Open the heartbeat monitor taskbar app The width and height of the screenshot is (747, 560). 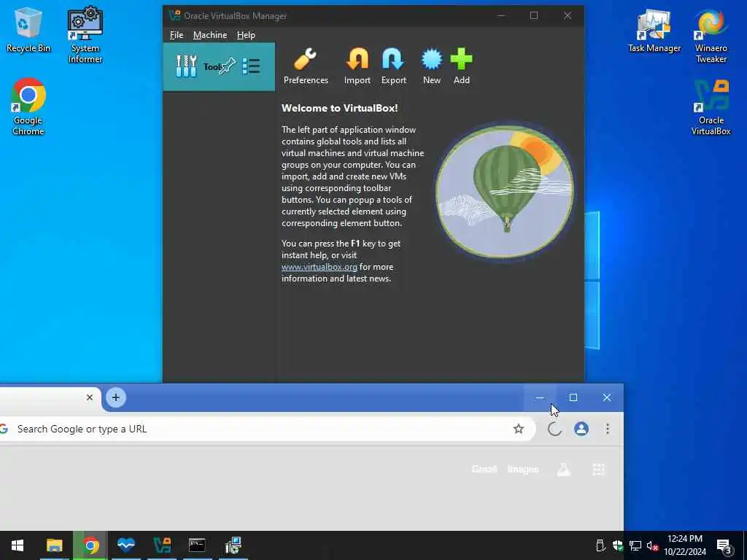click(x=126, y=545)
